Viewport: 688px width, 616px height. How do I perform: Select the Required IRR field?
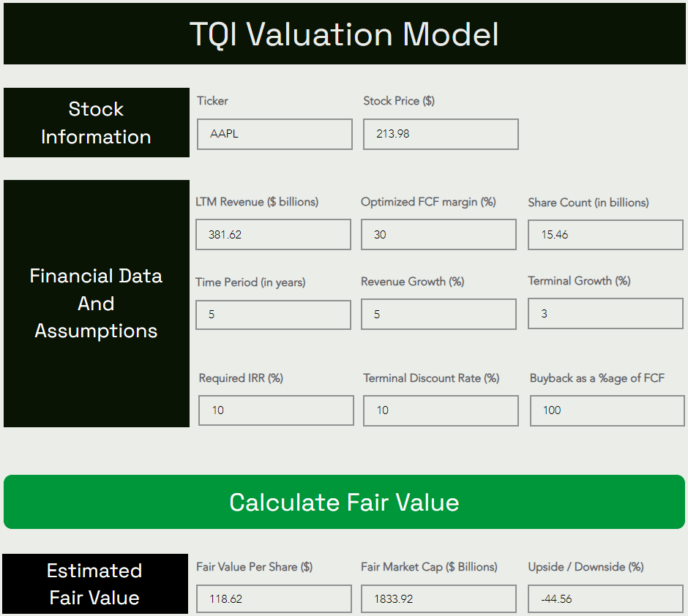pyautogui.click(x=276, y=410)
